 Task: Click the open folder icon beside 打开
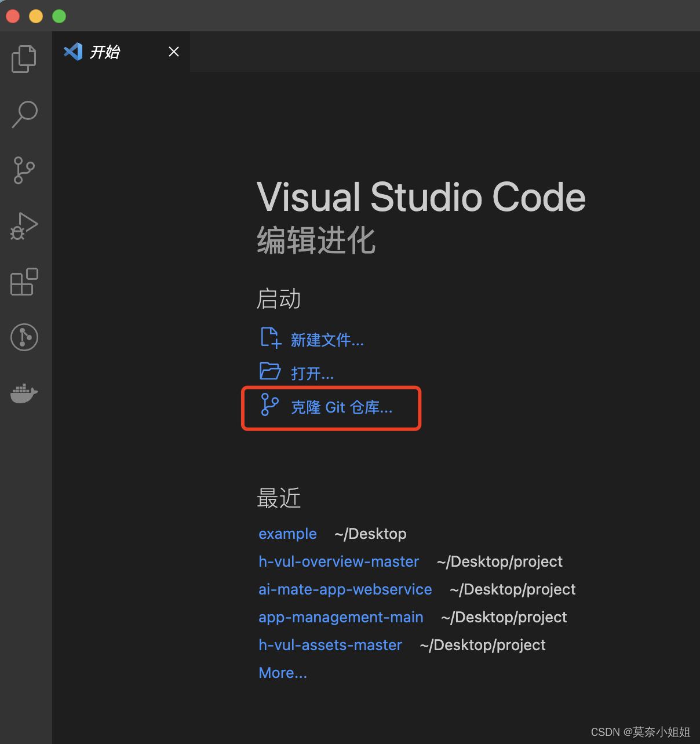tap(270, 371)
